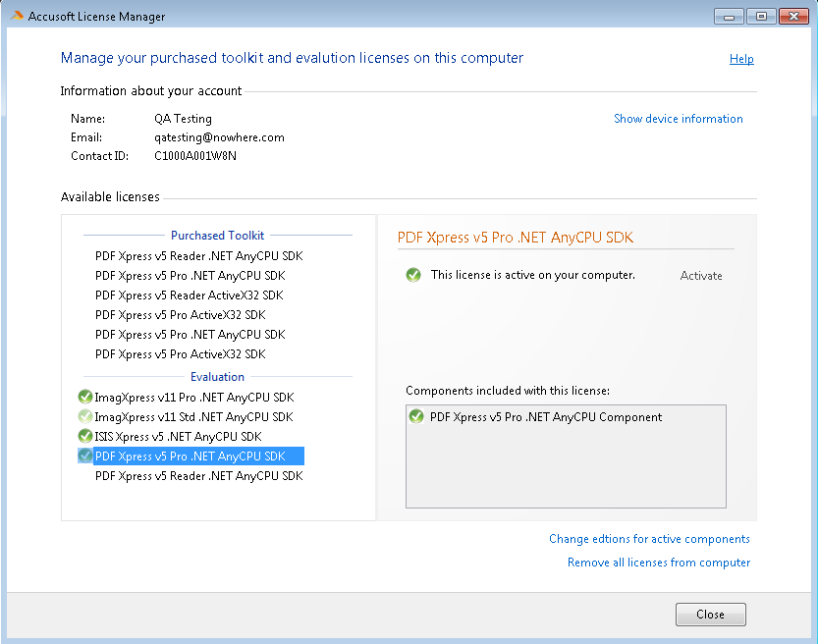Select ISIS Xpress v5 .NET AnyCPU SDK

click(178, 436)
